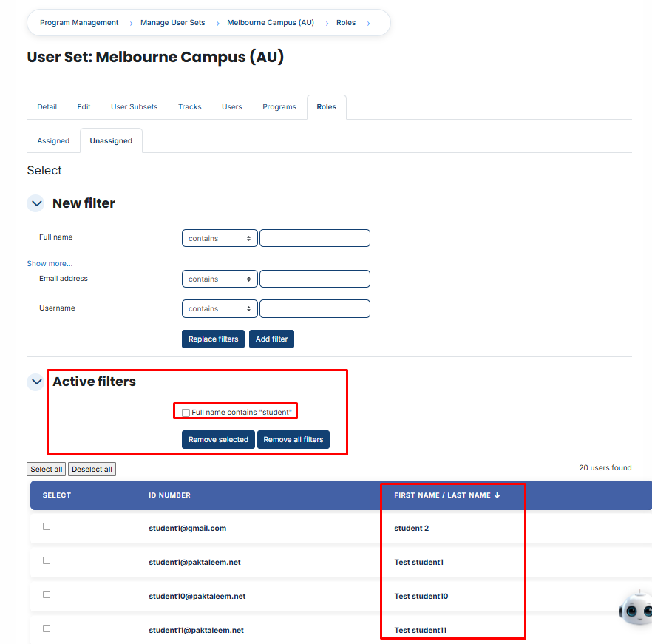652x644 pixels.
Task: Tick the checkbox for student10@paktaleem.net row
Action: [47, 594]
